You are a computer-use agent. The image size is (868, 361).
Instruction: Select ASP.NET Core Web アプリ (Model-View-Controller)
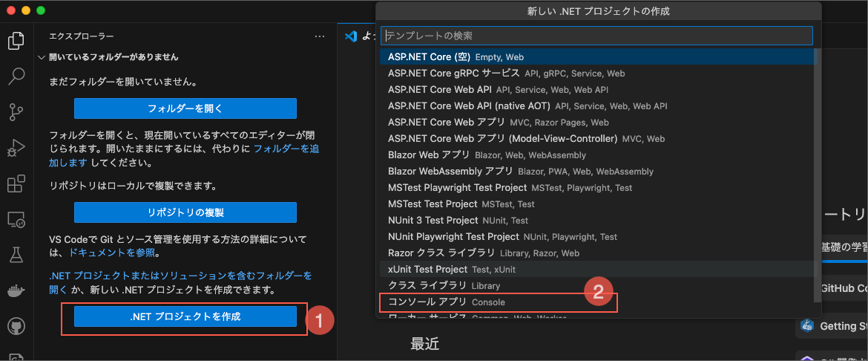coord(596,139)
